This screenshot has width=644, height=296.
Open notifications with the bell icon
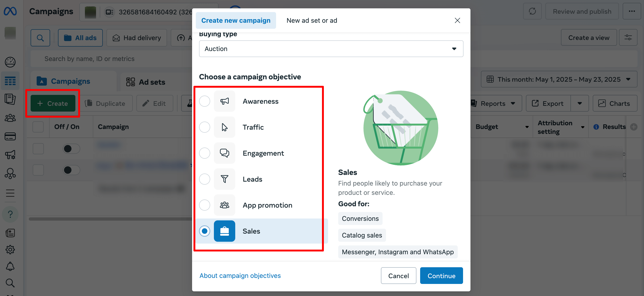click(10, 267)
